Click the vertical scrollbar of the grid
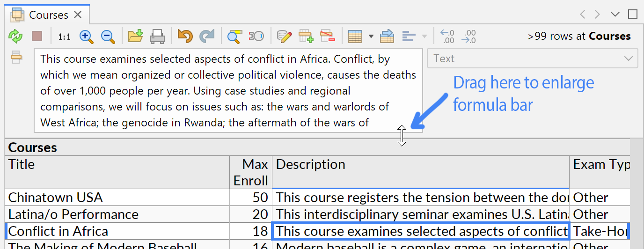This screenshot has width=644, height=249. pos(636,194)
